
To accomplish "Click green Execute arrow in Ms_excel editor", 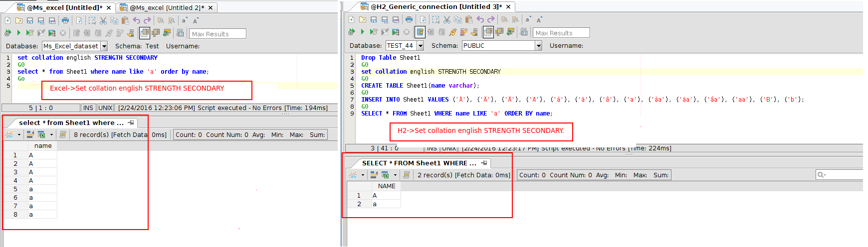I will click(18, 33).
